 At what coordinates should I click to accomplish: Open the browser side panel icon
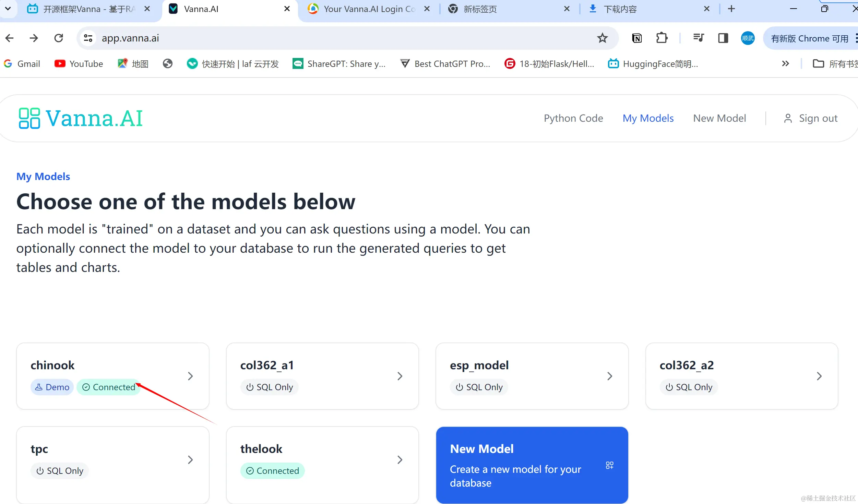(723, 38)
